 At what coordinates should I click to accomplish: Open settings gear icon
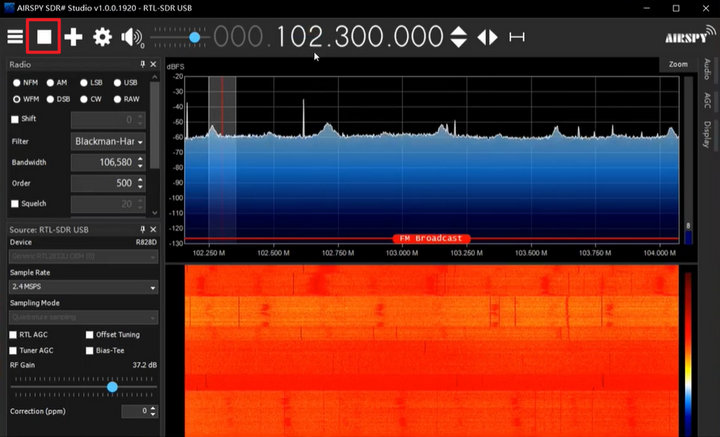tap(102, 37)
